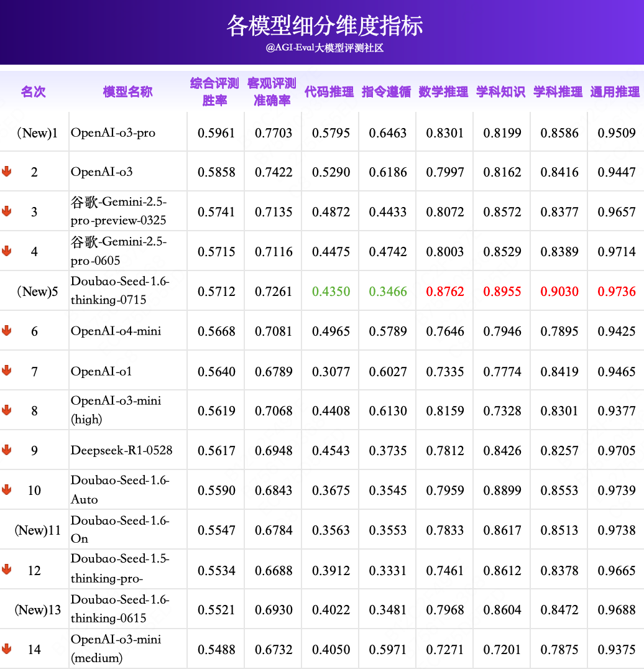Screen dimensions: 644x669
Task: Click the 模型名称 column header
Action: (x=127, y=92)
